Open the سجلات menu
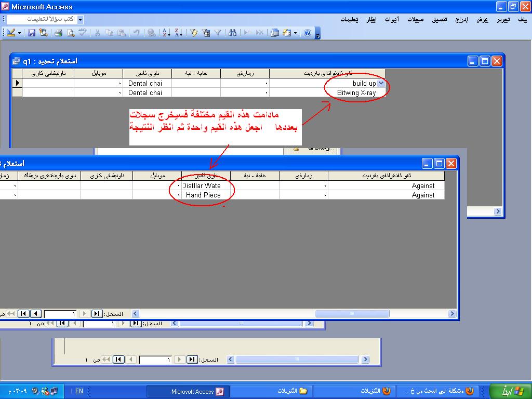The image size is (532, 399). 416,20
